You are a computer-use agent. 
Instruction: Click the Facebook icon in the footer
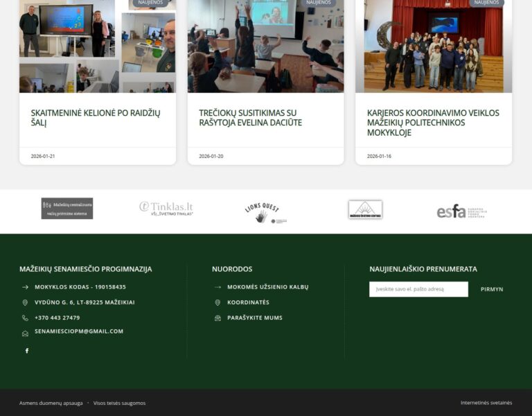(27, 351)
